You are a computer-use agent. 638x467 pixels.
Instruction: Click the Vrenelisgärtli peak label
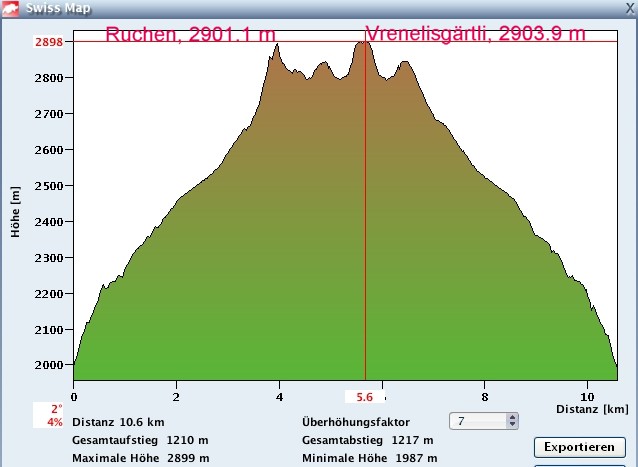point(475,35)
